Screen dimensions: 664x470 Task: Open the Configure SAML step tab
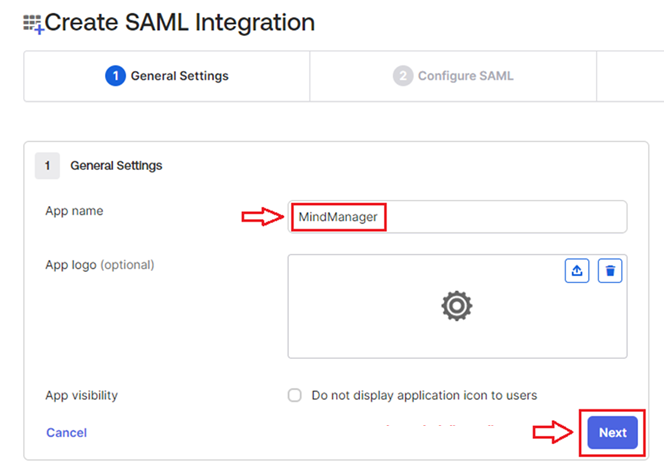pos(453,76)
